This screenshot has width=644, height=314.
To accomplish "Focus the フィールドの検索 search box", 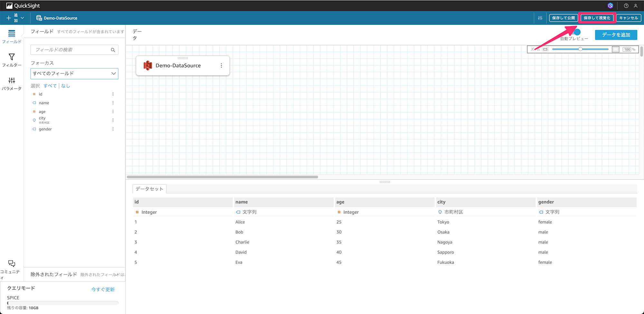I will click(74, 50).
